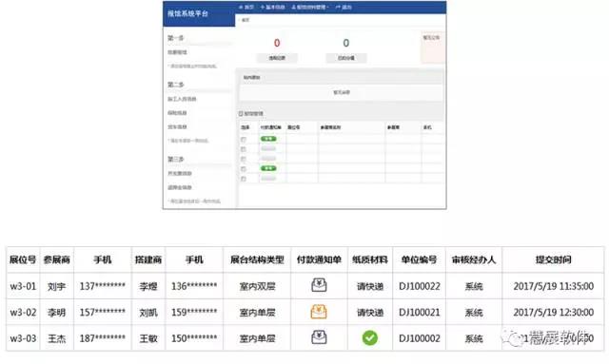Click 付款通知单 column header

[319, 259]
